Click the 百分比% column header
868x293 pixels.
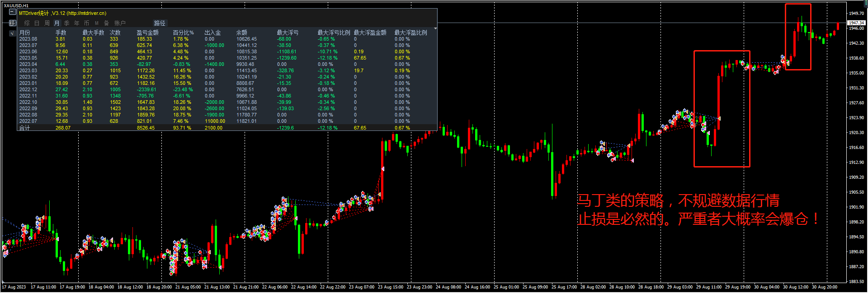pos(183,33)
